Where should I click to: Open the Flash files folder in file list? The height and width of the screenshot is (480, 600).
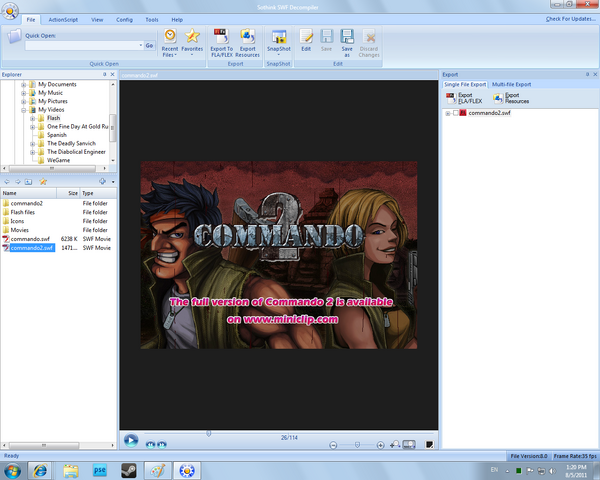click(x=23, y=212)
